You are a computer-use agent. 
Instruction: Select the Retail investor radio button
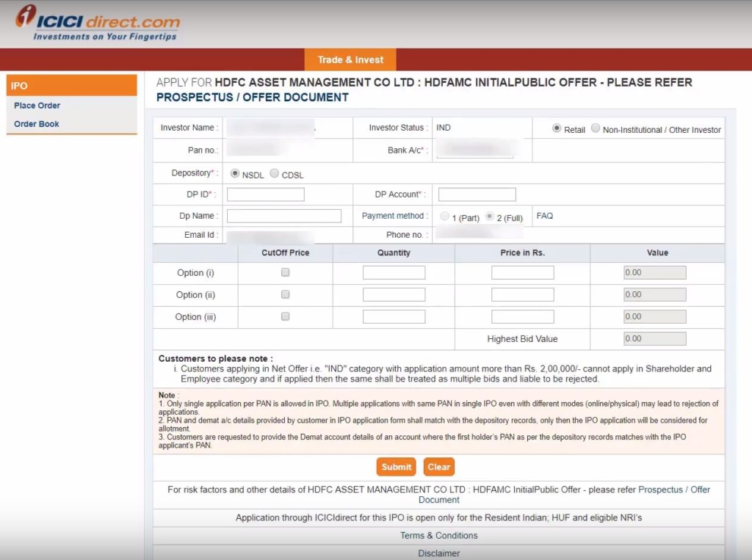[557, 128]
